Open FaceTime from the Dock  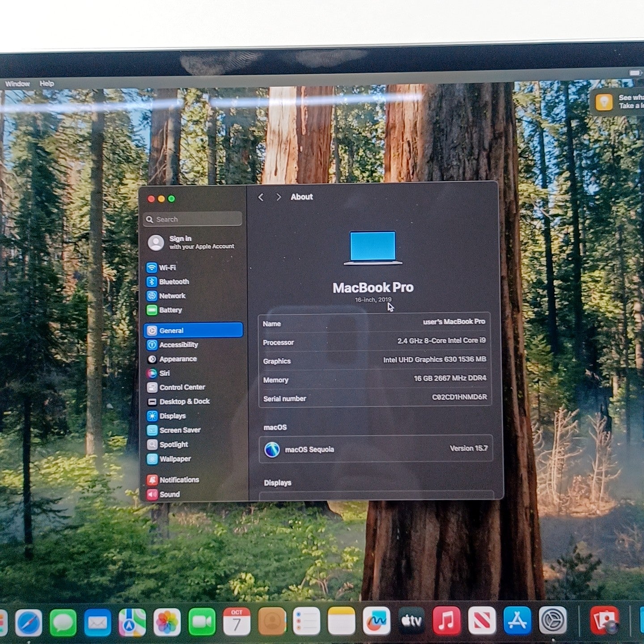click(x=202, y=622)
